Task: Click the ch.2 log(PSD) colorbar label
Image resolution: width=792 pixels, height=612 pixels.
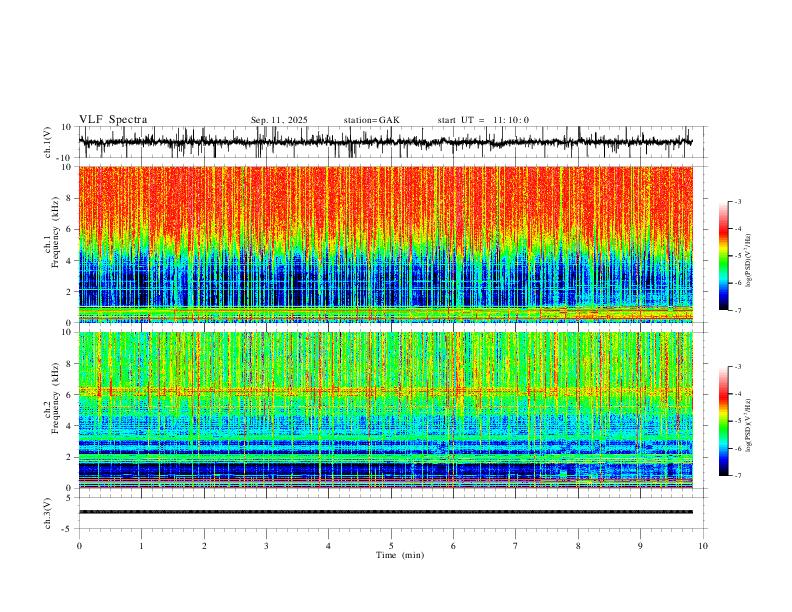Action: pos(748,425)
